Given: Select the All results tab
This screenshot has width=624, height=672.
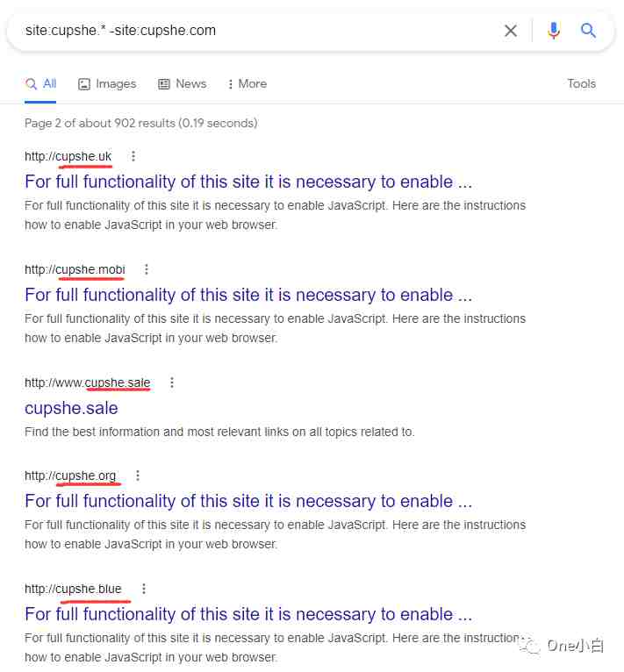Looking at the screenshot, I should (x=40, y=83).
